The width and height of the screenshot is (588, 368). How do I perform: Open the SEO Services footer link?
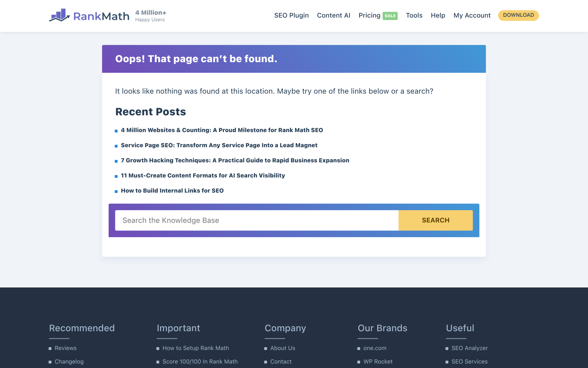coord(469,362)
